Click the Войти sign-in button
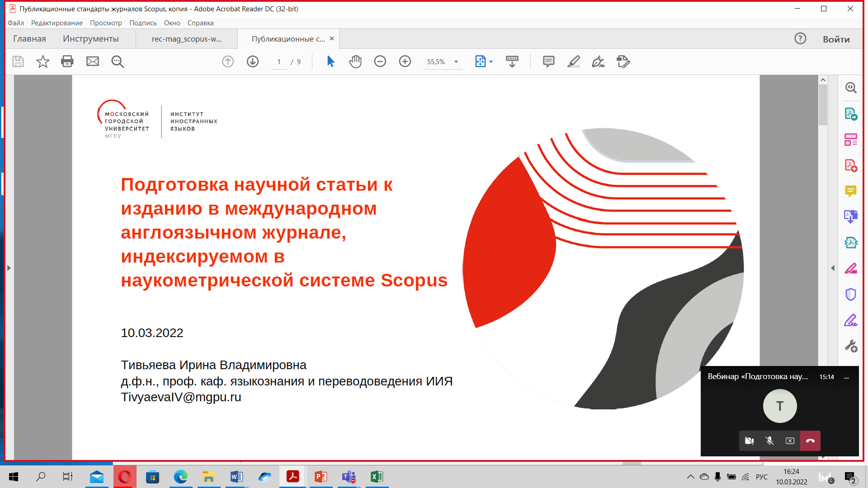Viewport: 868px width, 488px height. click(x=836, y=39)
